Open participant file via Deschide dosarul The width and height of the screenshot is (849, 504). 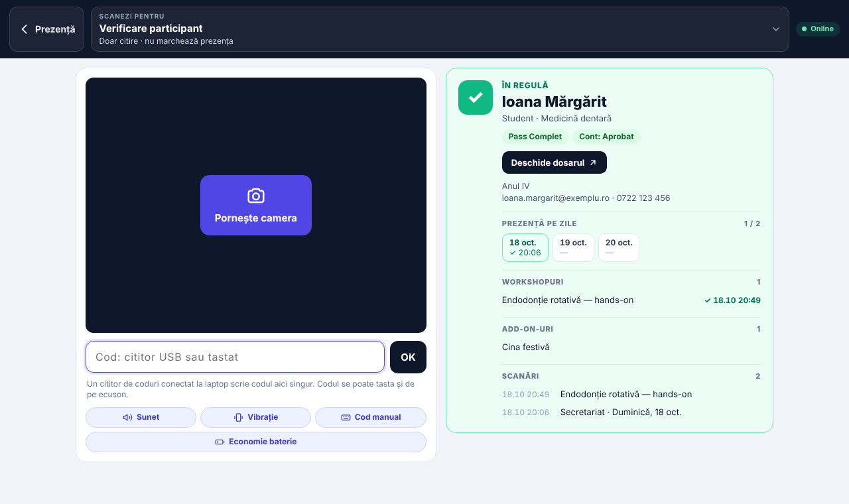click(555, 162)
